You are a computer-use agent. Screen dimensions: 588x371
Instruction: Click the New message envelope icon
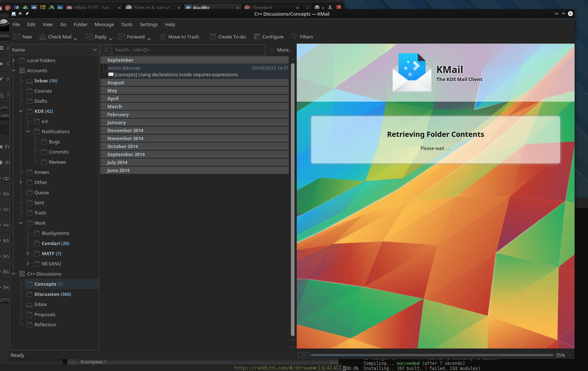pos(17,37)
